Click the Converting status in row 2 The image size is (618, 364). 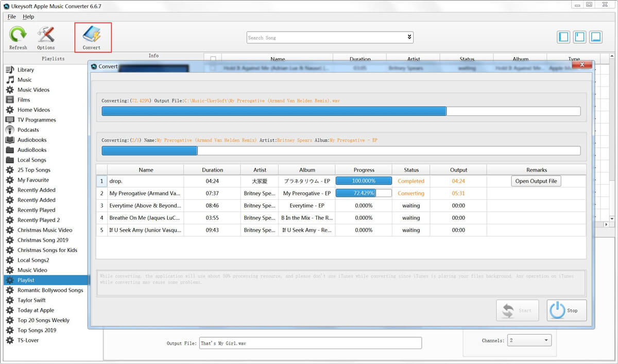pos(411,194)
